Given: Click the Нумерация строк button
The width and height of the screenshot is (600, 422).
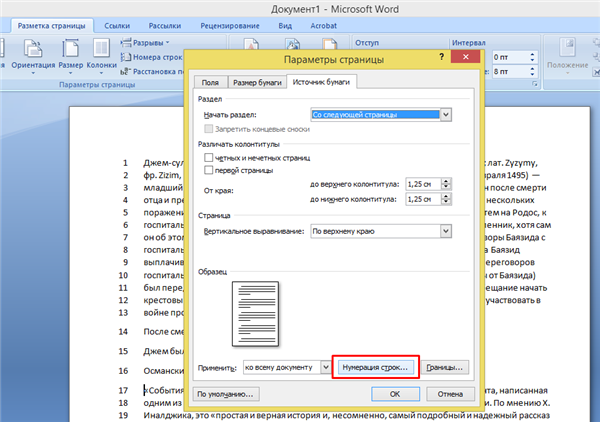Looking at the screenshot, I should point(375,367).
